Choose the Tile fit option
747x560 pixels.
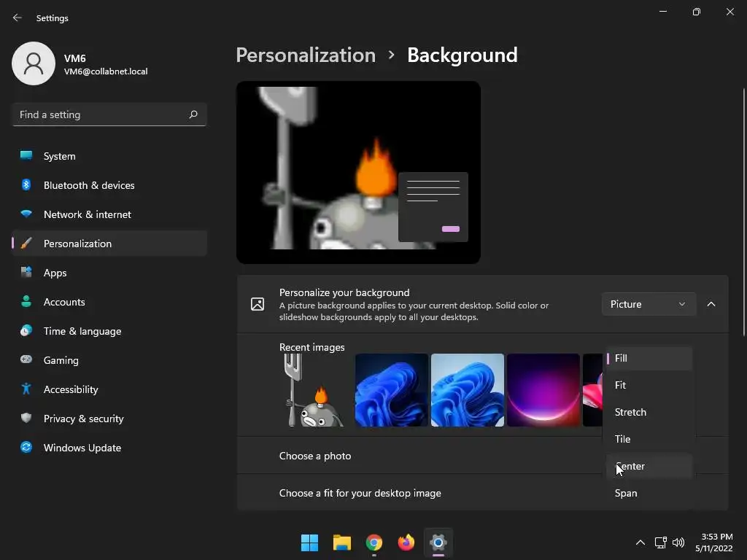(x=649, y=439)
